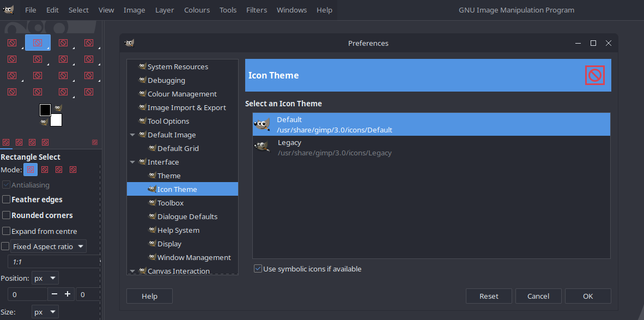Click the black foreground colour swatch
644x320 pixels.
(x=45, y=110)
